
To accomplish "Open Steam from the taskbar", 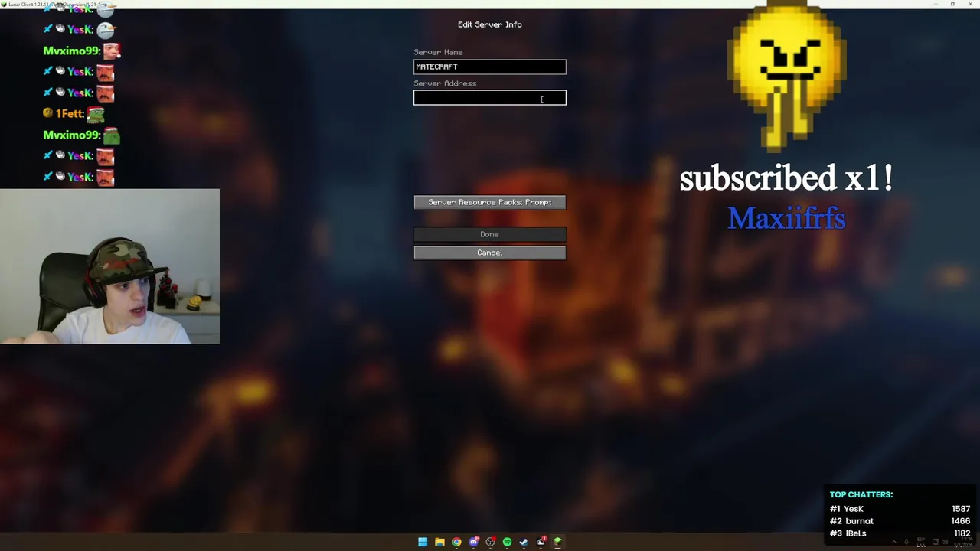I will pos(524,542).
